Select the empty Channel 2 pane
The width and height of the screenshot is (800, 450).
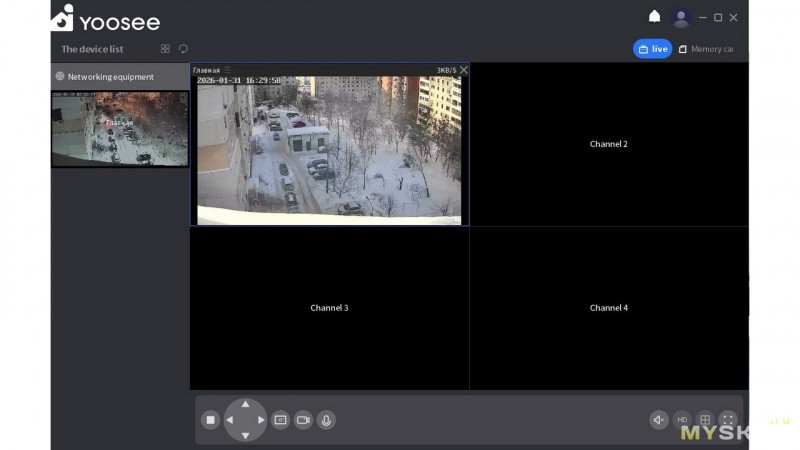pos(608,144)
